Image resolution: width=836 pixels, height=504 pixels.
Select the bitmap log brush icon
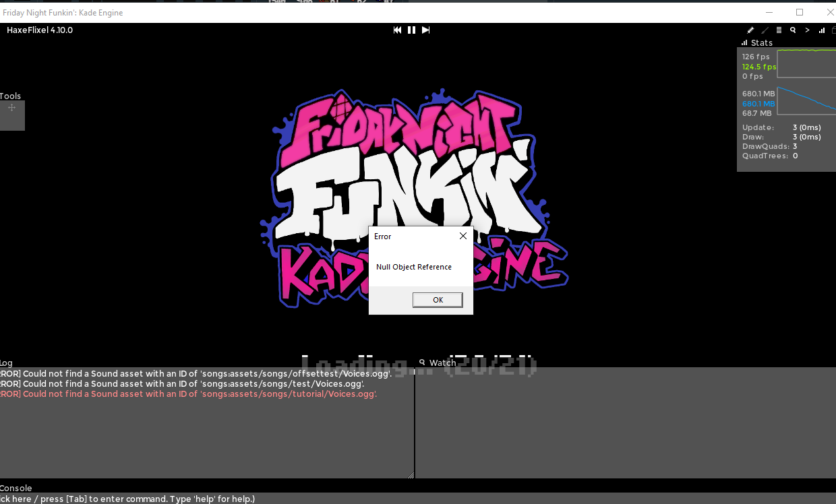(x=765, y=30)
